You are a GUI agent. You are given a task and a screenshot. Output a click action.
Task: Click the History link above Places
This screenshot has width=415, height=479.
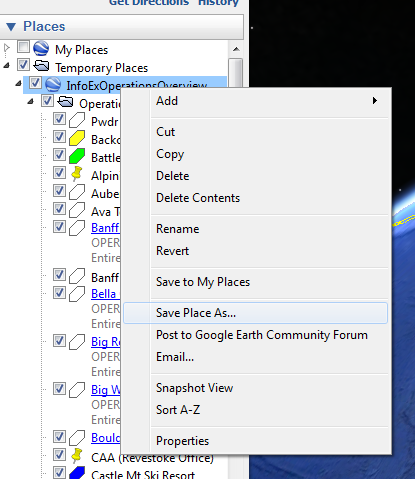[218, 3]
